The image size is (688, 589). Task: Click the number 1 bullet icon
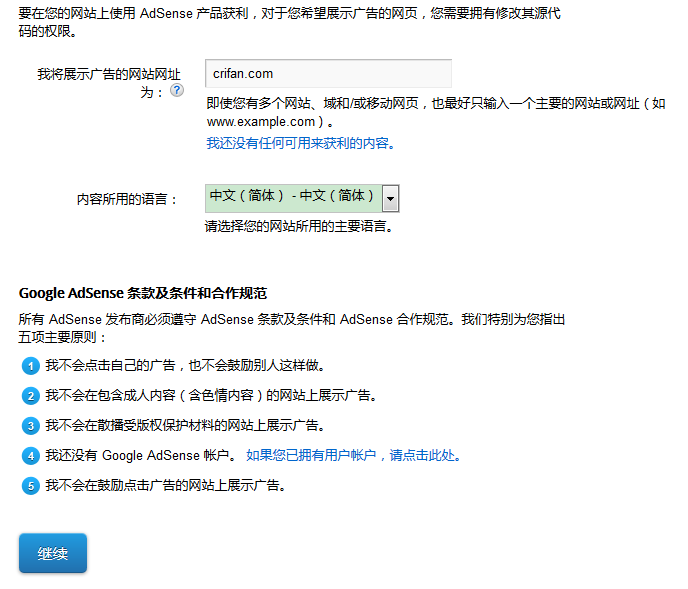coord(32,366)
